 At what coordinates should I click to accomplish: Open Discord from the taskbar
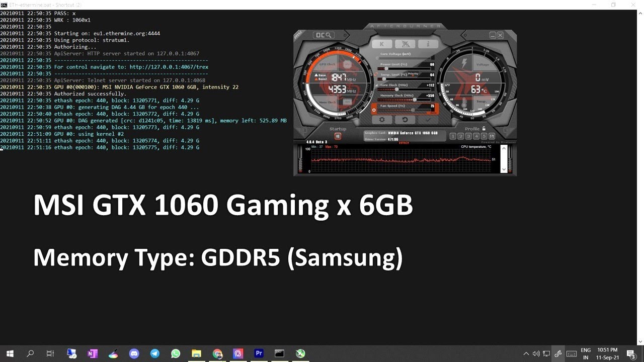click(134, 353)
